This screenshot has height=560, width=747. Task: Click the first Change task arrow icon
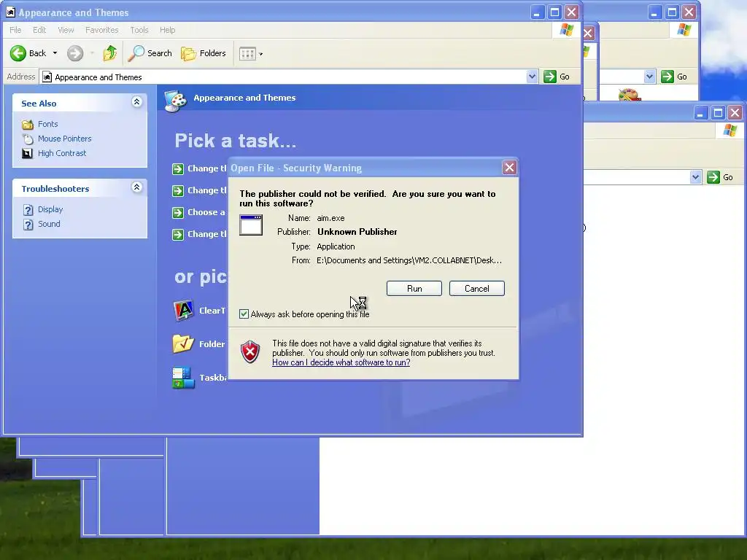pos(178,168)
